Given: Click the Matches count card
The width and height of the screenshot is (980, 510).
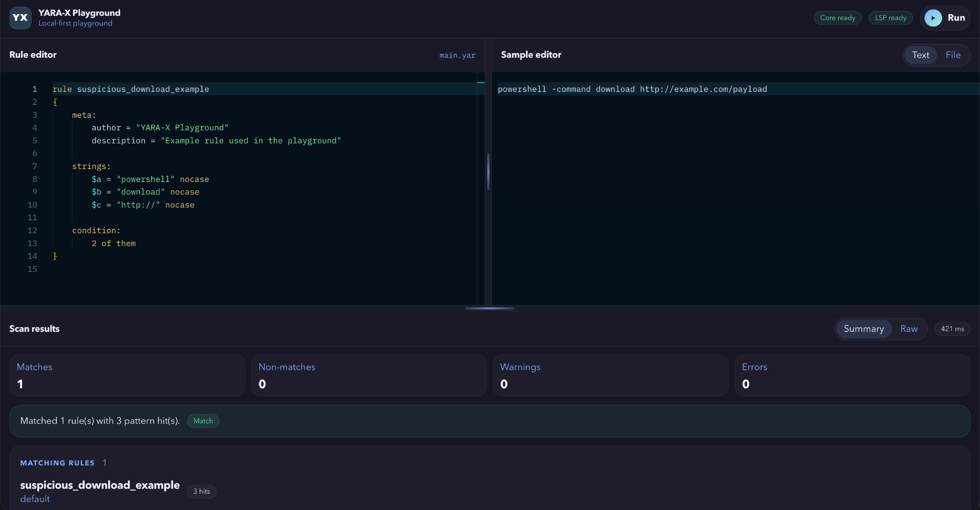Looking at the screenshot, I should point(127,375).
